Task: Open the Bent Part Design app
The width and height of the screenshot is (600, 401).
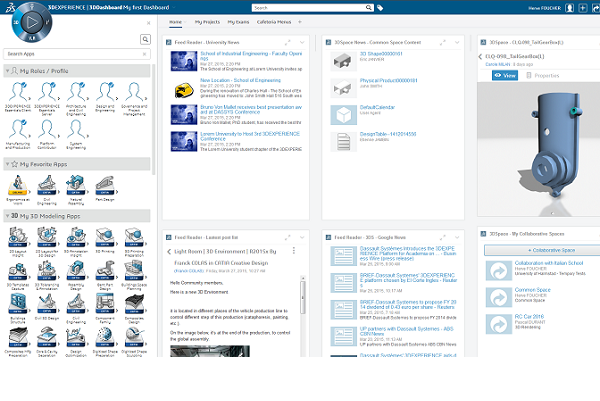Action: [x=105, y=275]
